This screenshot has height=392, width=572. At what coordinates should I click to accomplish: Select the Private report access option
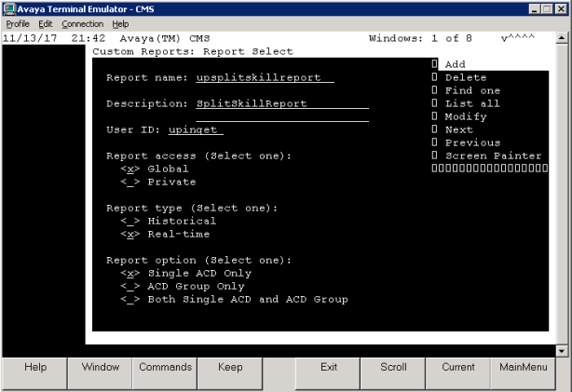tap(128, 182)
